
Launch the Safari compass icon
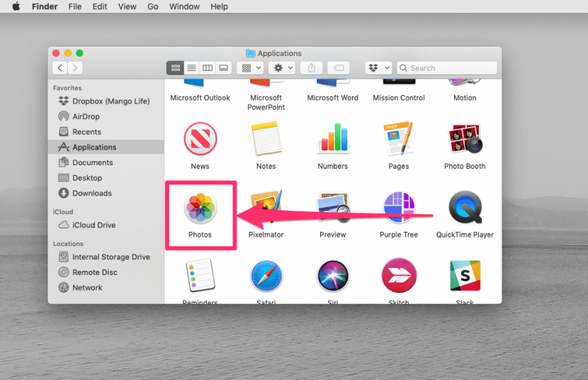pyautogui.click(x=266, y=276)
